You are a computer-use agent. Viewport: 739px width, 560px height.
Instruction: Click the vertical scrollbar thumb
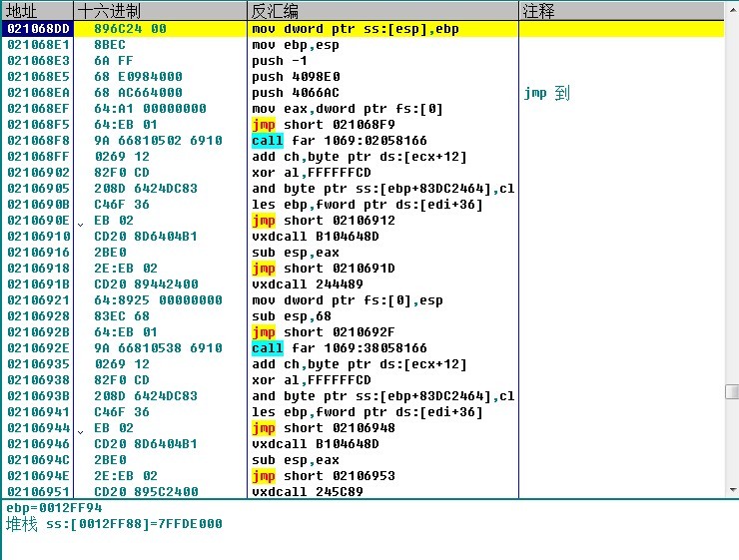(x=732, y=392)
